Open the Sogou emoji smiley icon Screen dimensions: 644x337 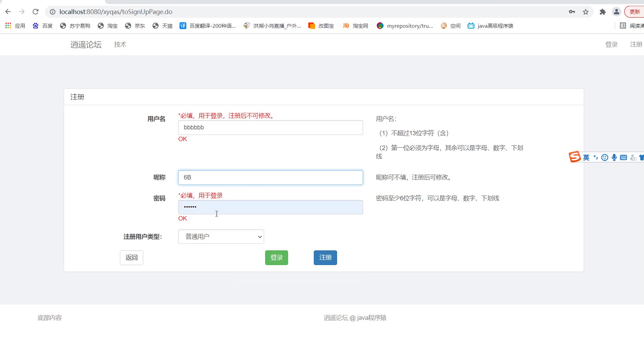[x=605, y=158]
